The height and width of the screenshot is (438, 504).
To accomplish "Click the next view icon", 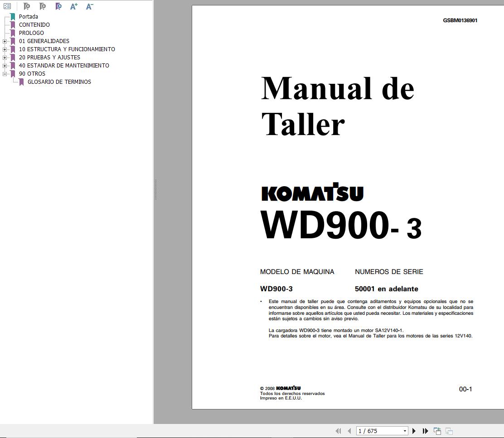I will [x=449, y=431].
